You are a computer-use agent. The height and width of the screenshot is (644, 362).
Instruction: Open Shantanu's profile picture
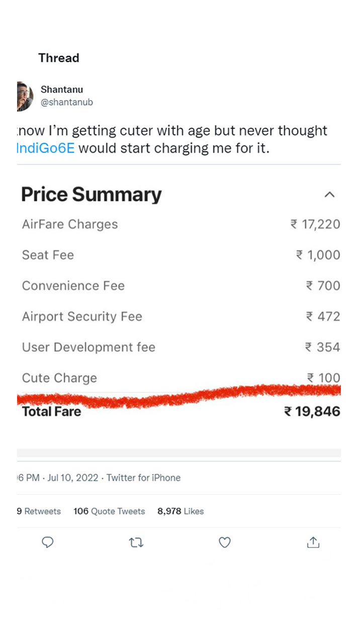pos(25,96)
